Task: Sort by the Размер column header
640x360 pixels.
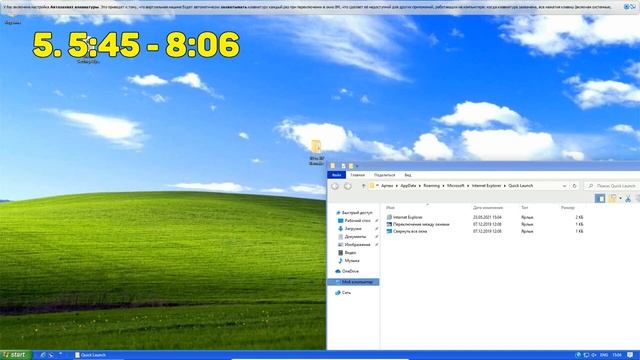Action: coord(567,208)
